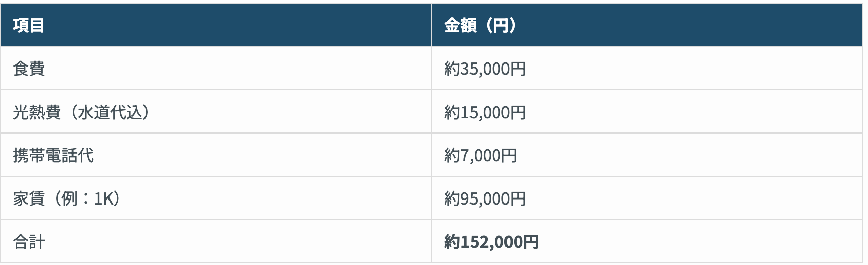Click blank space right of 合計 label
The width and height of the screenshot is (868, 265).
pos(228,242)
